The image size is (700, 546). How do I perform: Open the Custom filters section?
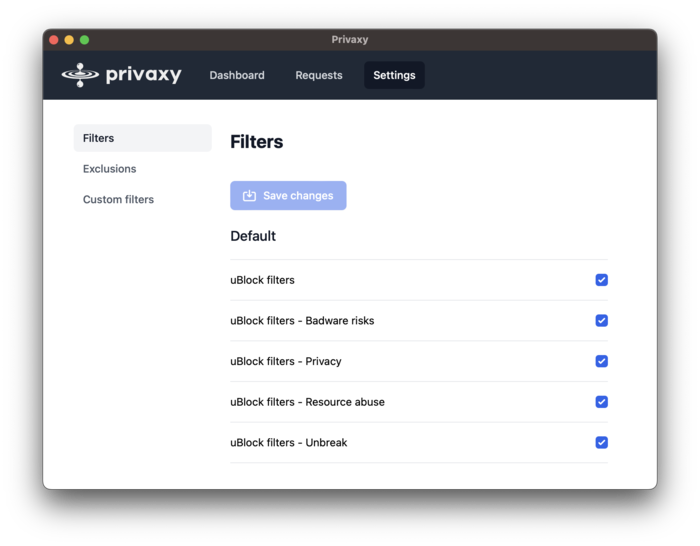[118, 199]
